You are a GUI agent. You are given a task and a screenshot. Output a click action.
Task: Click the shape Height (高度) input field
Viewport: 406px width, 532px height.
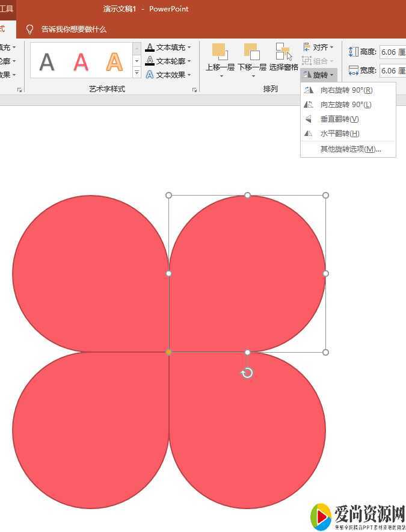tap(392, 52)
